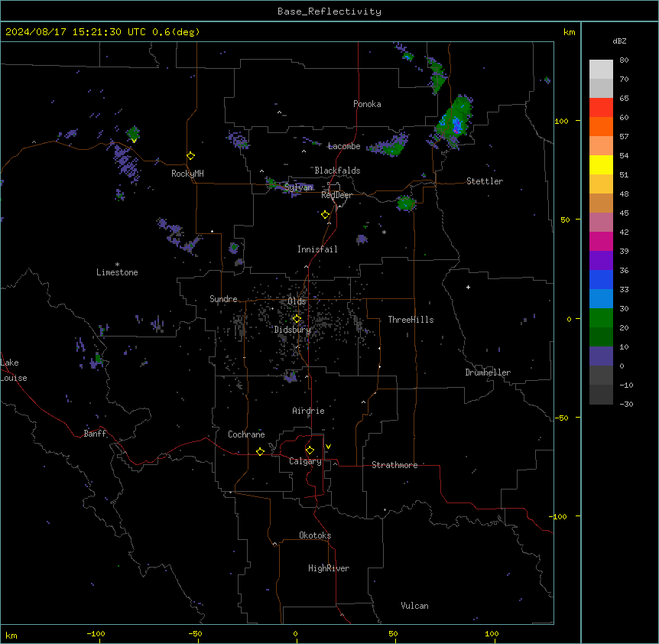
Task: Select the yellow diamond marker under Cochrane
Action: [x=260, y=451]
